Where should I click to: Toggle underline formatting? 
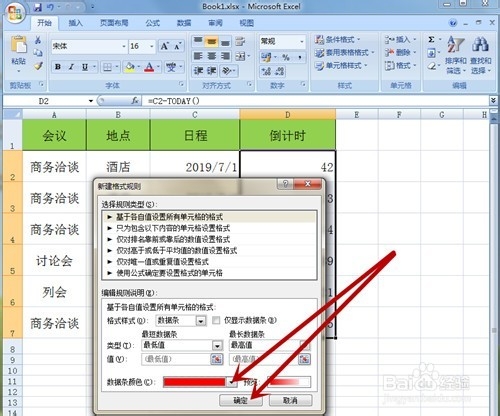(x=85, y=67)
